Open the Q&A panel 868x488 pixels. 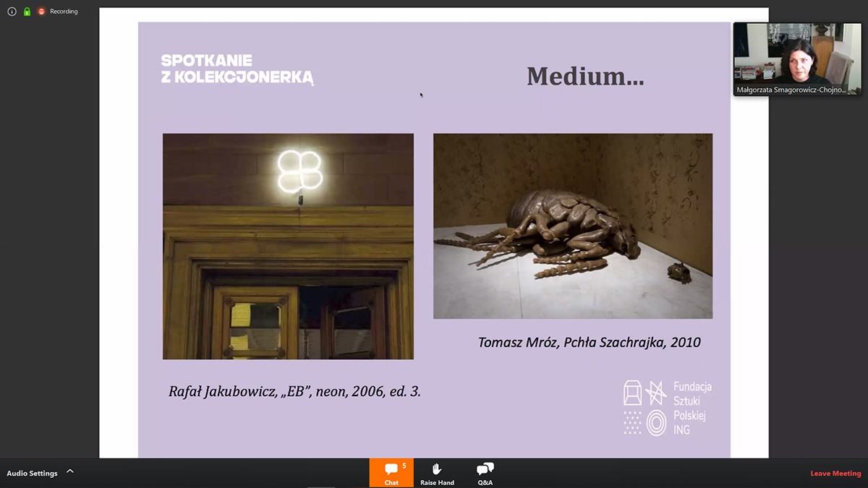(x=485, y=473)
